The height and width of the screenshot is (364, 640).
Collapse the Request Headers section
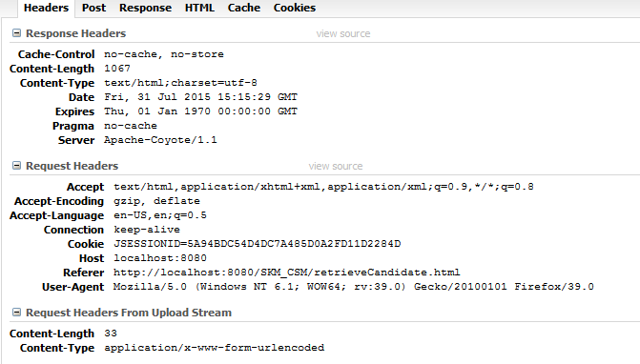pos(16,166)
